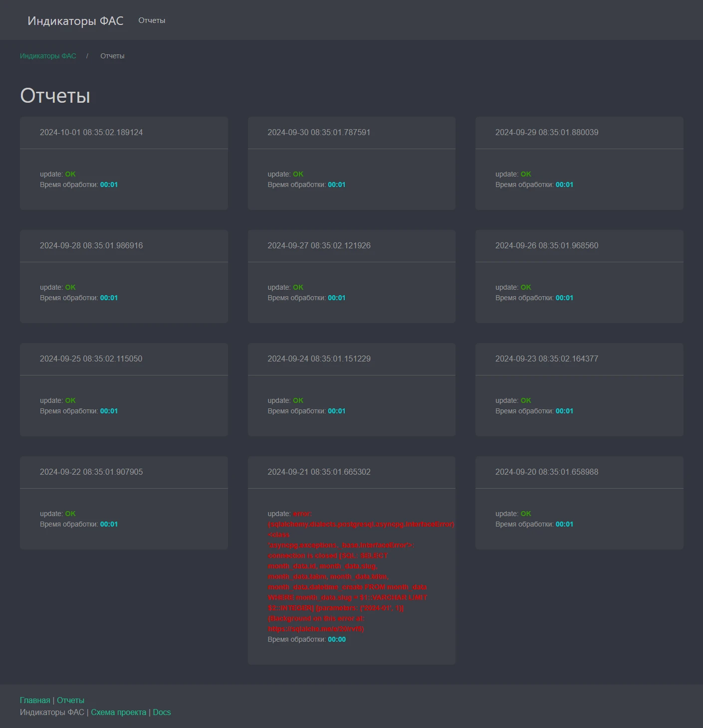Click the 2024-09-25 report card header
The height and width of the screenshot is (728, 703).
(91, 359)
